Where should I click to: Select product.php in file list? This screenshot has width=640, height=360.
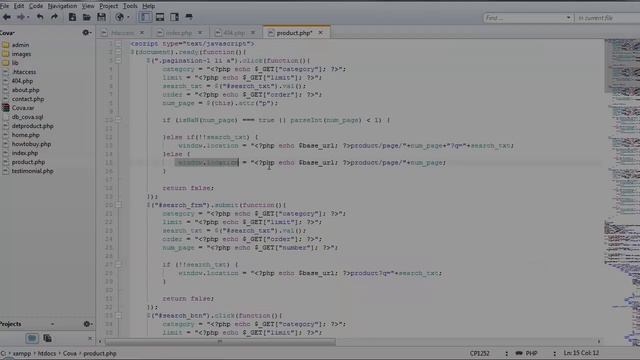click(28, 162)
